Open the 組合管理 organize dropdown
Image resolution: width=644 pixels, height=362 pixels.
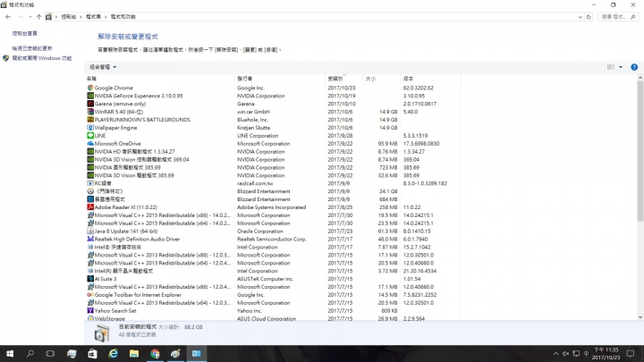coord(103,67)
